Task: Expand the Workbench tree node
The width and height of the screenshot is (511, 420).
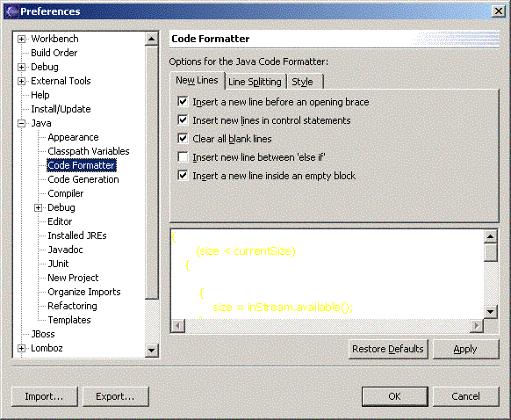Action: click(21, 40)
